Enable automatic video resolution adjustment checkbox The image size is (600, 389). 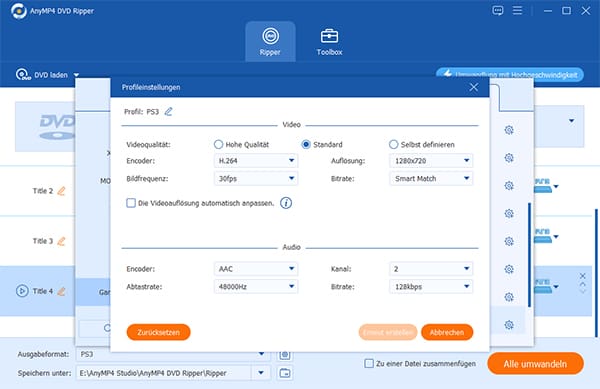click(x=131, y=203)
